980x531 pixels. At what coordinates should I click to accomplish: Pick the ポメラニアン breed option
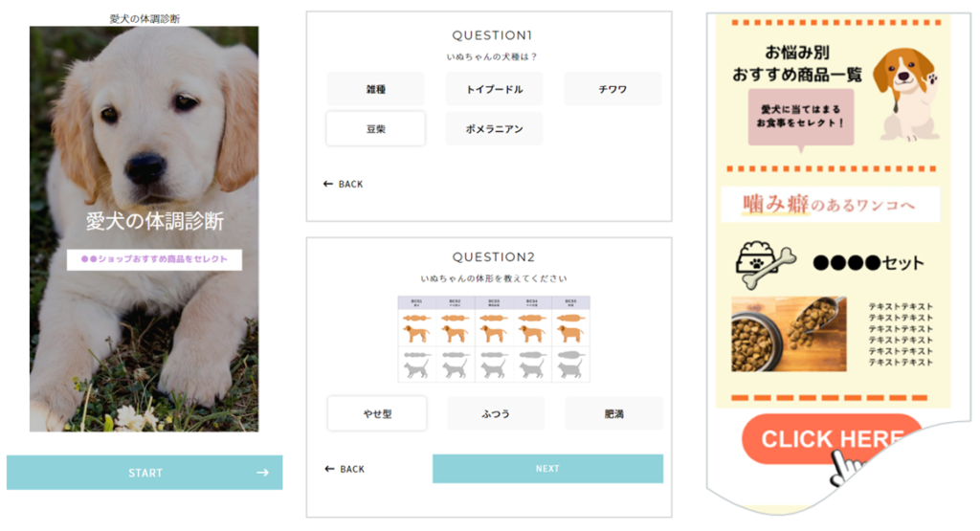[x=495, y=129]
